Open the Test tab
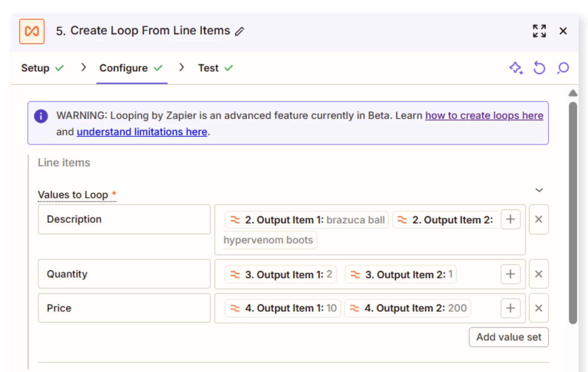Viewport: 588px width, 372px height. coord(215,68)
